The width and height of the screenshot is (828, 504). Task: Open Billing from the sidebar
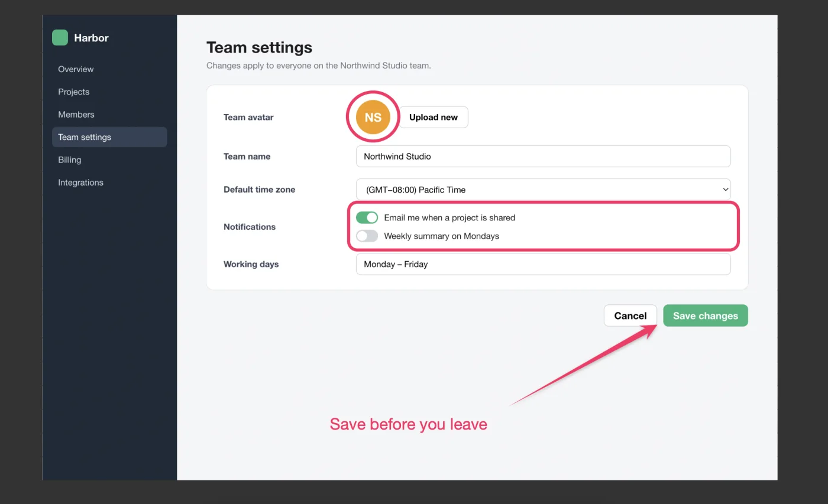109,160
